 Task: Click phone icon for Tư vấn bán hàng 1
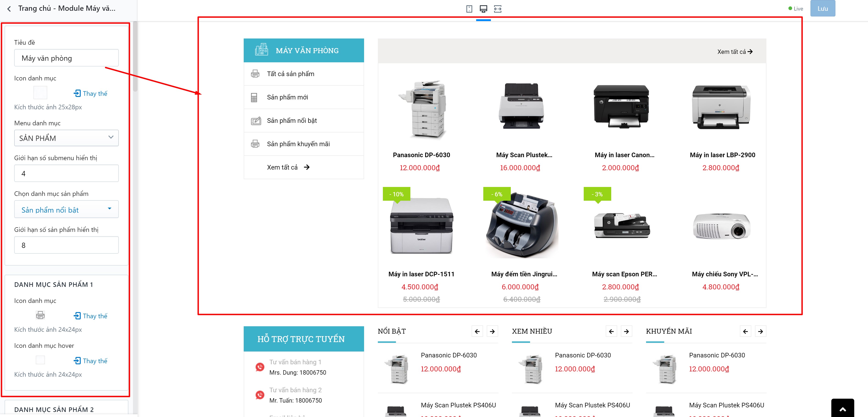pos(260,367)
